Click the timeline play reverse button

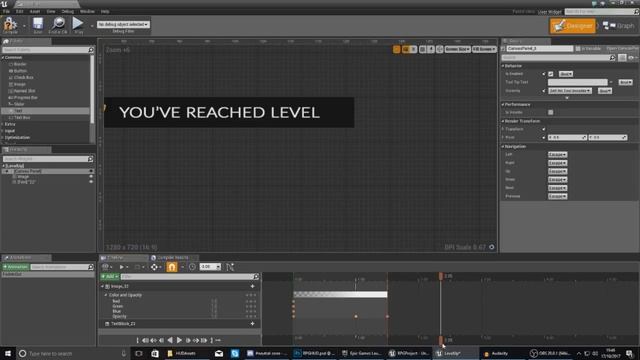[x=170, y=340]
